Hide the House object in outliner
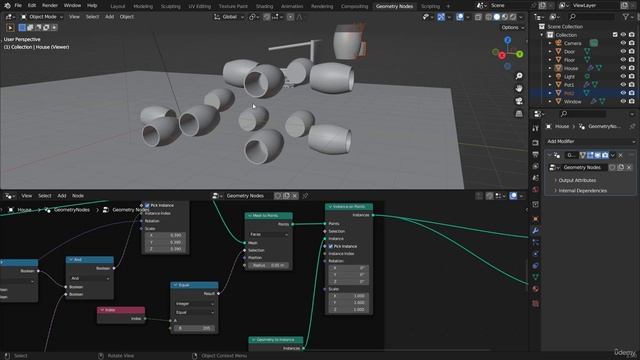Viewport: 640px width, 360px height. coord(623,68)
